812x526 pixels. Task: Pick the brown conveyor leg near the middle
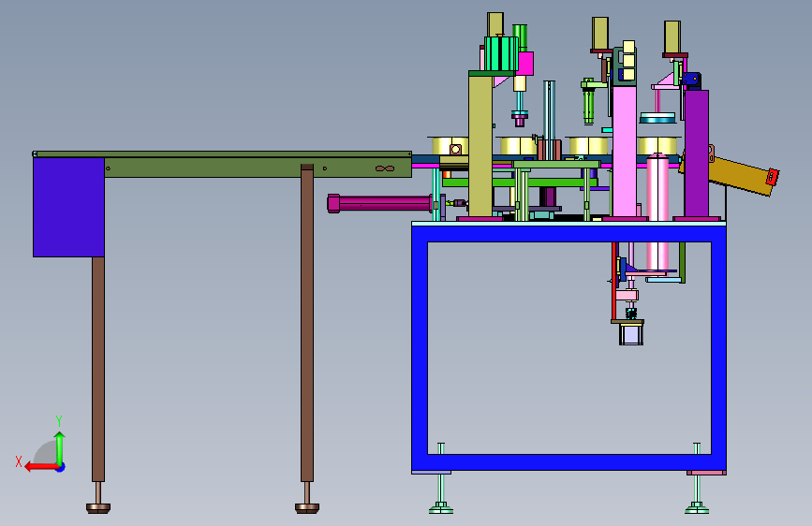click(x=307, y=323)
